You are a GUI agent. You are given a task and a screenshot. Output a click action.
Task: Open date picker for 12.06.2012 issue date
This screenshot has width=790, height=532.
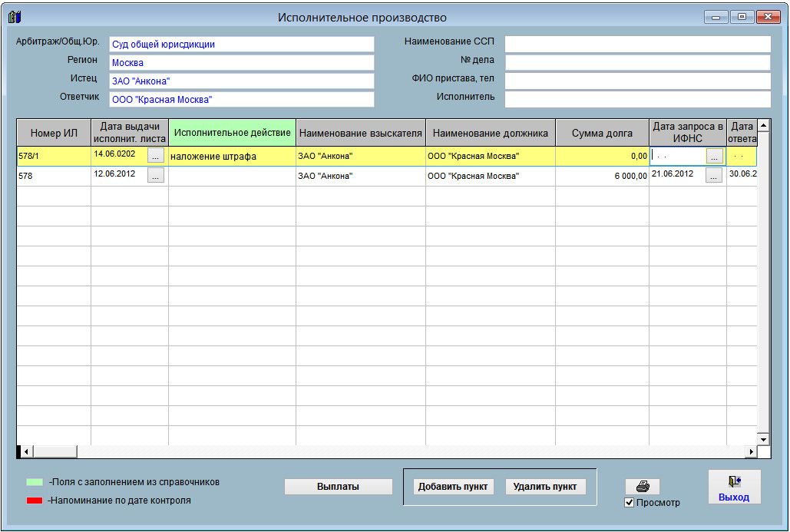pyautogui.click(x=156, y=176)
